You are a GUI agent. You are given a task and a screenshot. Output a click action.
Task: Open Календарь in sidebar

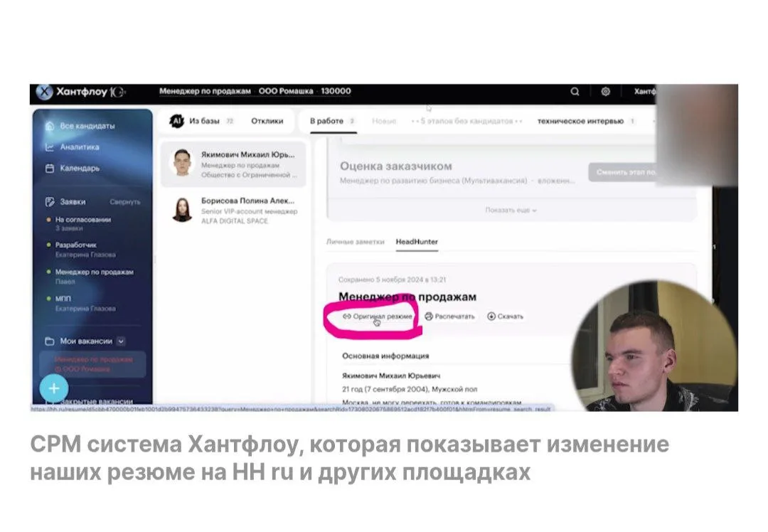pyautogui.click(x=80, y=168)
